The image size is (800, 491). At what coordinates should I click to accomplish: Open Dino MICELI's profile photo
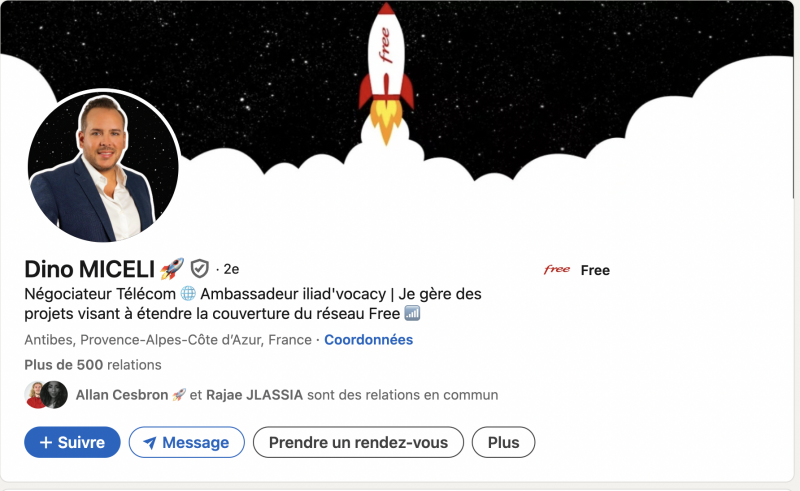104,165
